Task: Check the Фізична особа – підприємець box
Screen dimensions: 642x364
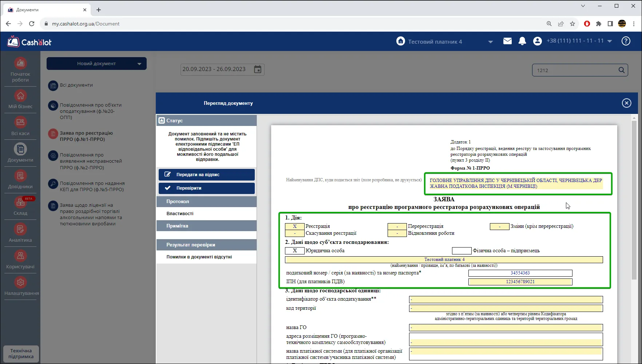Action: tap(461, 251)
